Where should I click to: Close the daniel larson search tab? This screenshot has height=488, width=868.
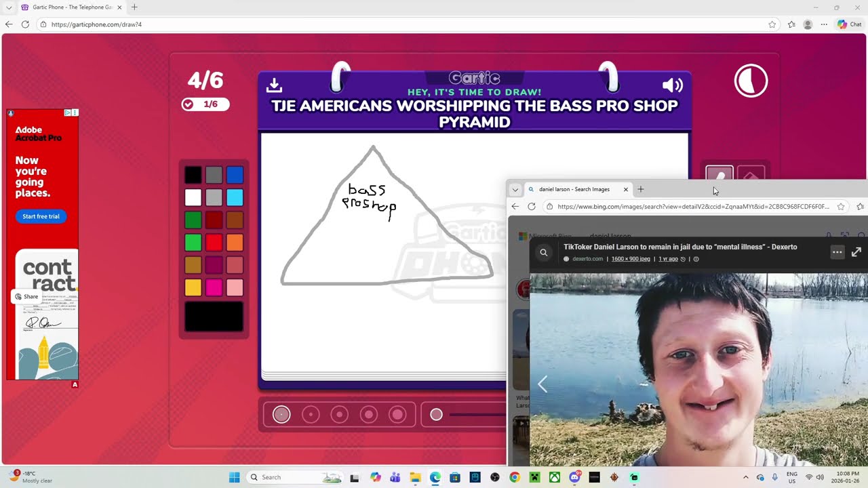(625, 189)
